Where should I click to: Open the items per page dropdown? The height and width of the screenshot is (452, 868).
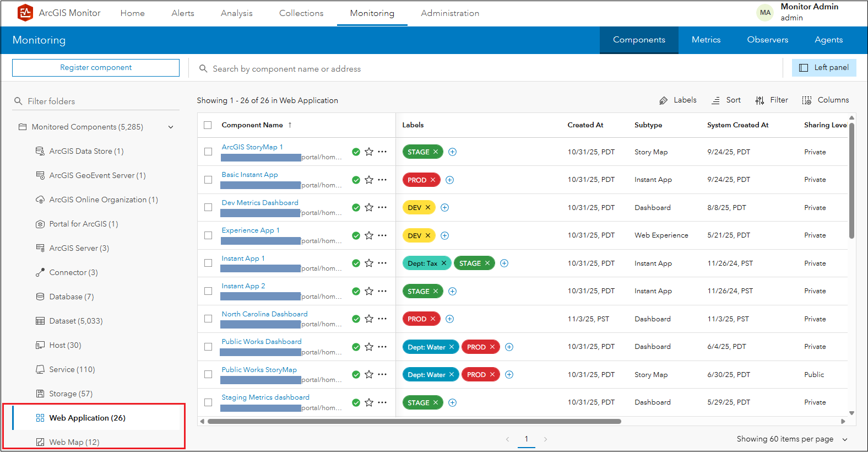tap(792, 439)
